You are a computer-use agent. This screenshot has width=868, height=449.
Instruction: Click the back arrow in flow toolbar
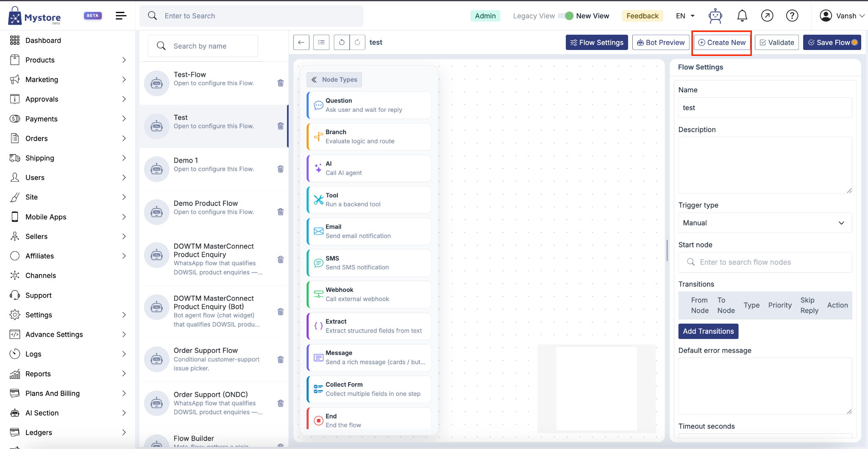coord(301,42)
